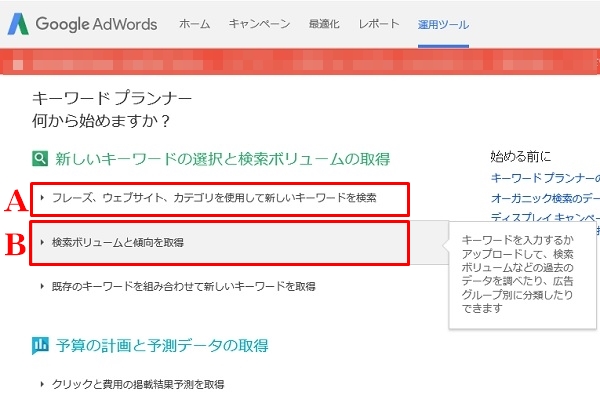Open the オーガニック検索 help link

pos(545,198)
